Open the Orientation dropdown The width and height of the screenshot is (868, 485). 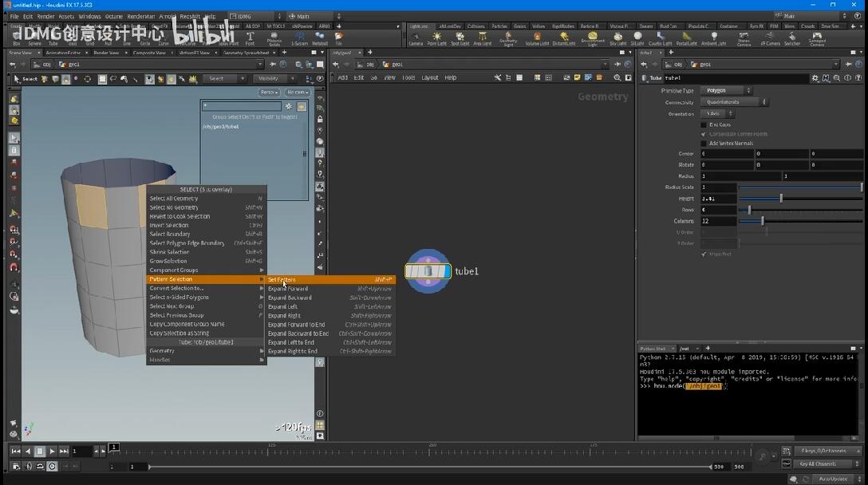pos(718,114)
